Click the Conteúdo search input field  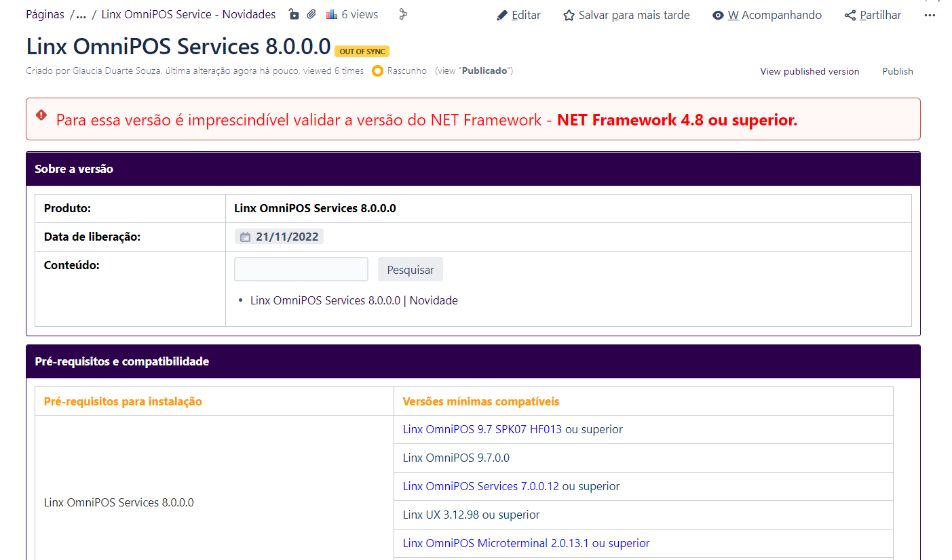(301, 269)
